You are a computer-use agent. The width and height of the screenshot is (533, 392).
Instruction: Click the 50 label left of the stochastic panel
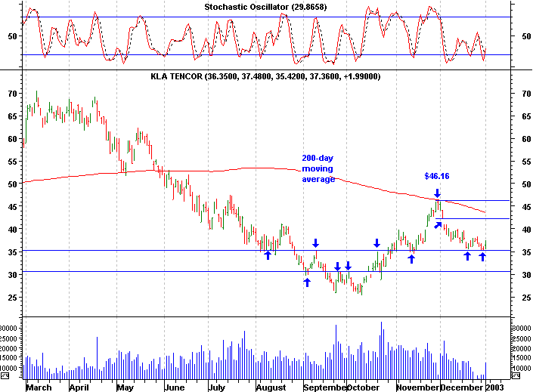click(12, 36)
